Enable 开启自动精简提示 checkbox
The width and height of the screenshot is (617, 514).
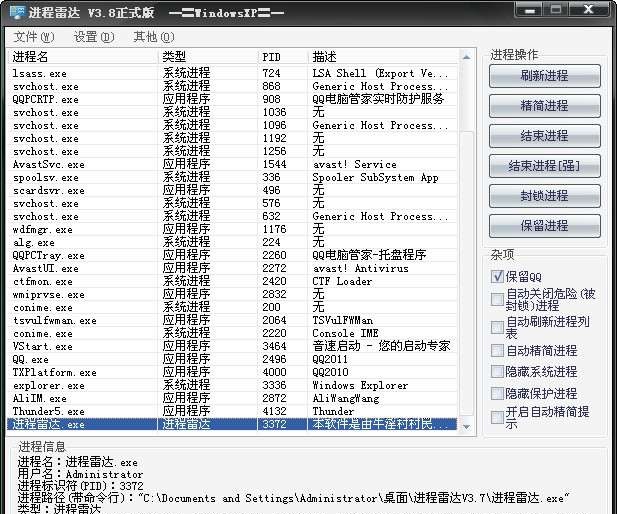click(x=497, y=417)
